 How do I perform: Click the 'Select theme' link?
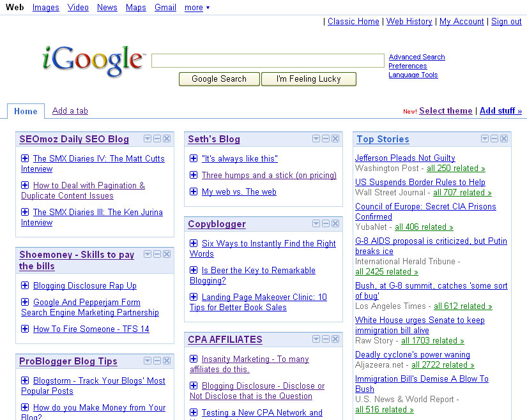[446, 111]
